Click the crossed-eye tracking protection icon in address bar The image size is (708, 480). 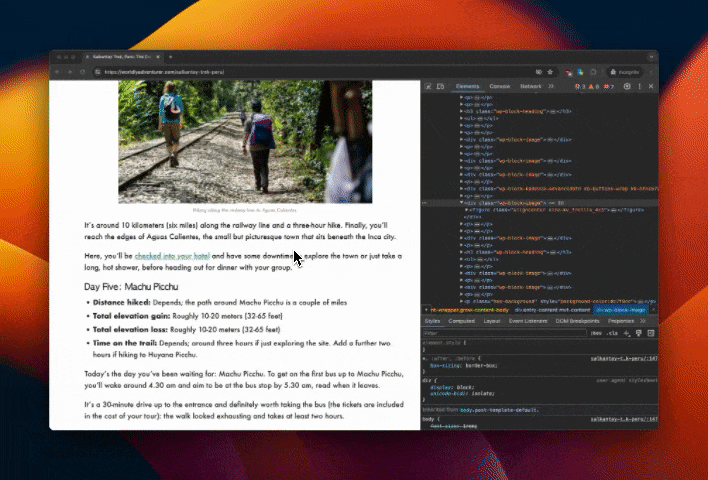[539, 72]
